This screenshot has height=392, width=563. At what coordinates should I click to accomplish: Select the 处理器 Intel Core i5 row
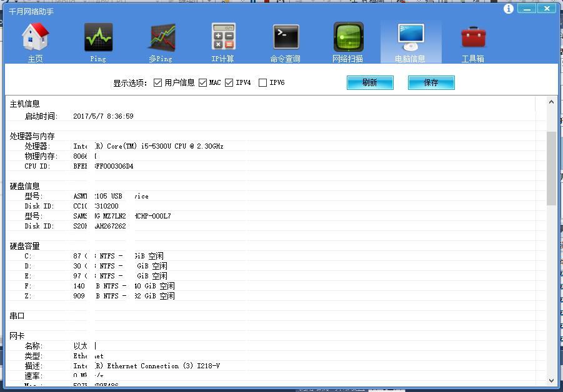[x=148, y=146]
